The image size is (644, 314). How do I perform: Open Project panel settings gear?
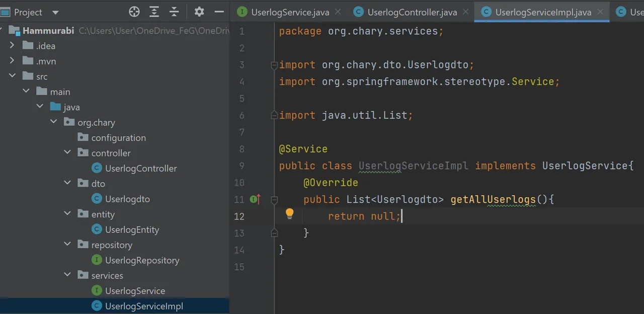pos(199,12)
